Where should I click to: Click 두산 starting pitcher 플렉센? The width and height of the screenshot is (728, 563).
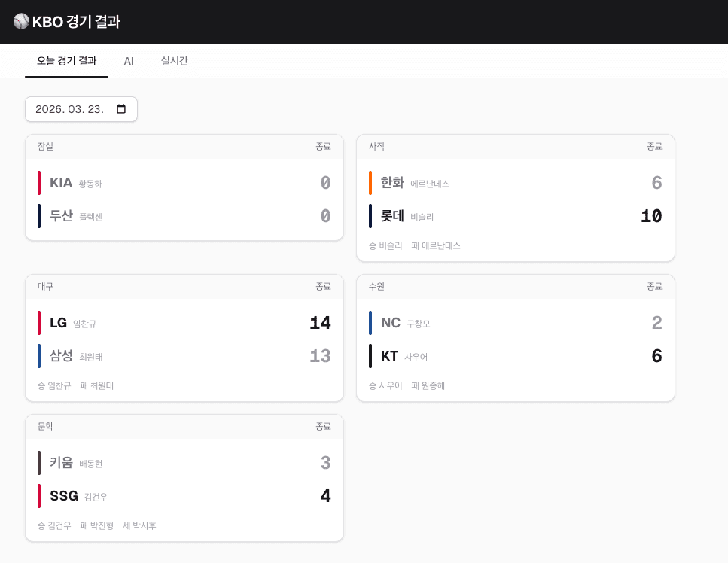91,217
